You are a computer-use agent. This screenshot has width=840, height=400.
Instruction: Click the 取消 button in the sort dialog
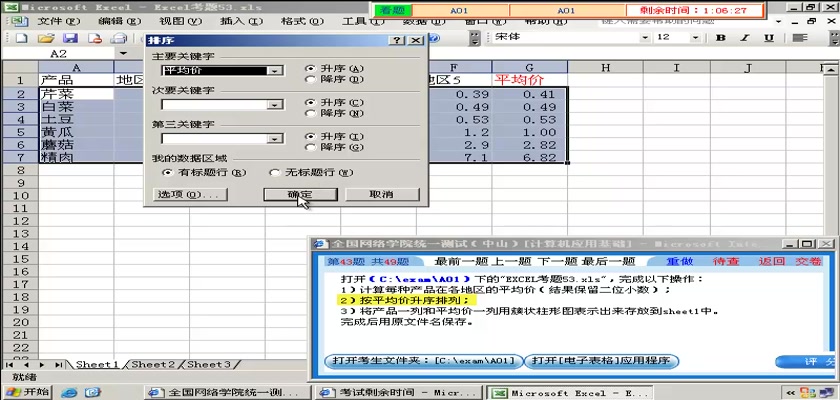click(x=381, y=194)
